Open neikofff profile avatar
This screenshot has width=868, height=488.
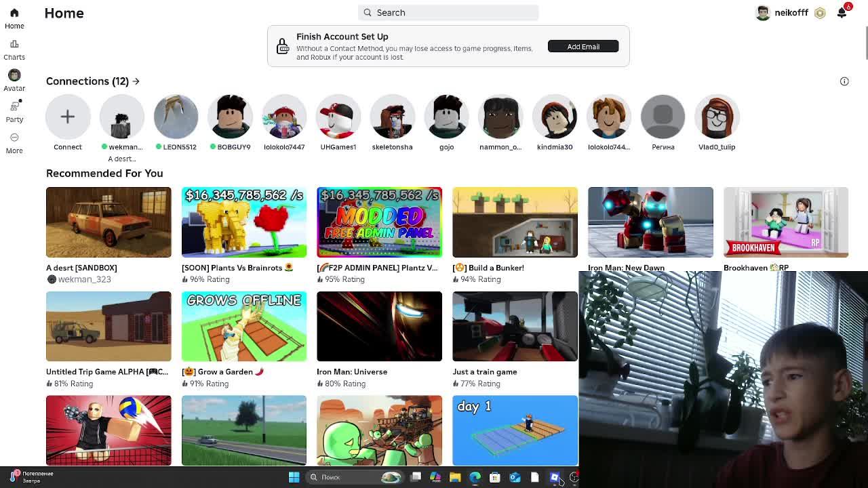click(x=763, y=13)
